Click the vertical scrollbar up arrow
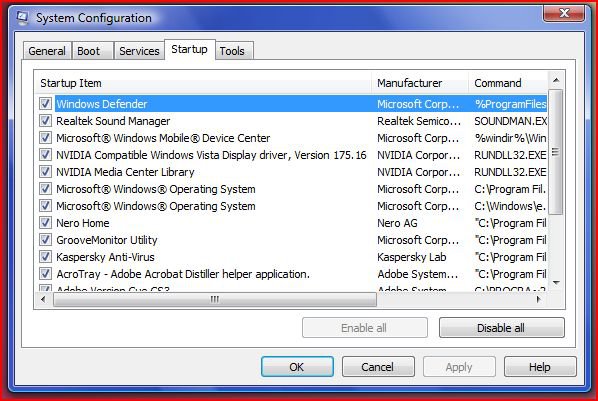The height and width of the screenshot is (401, 598). point(556,80)
